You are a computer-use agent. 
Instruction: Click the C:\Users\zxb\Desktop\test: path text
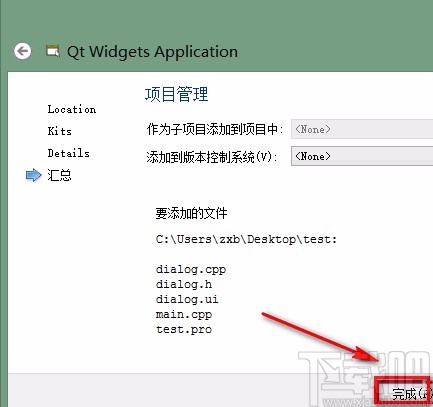point(246,239)
